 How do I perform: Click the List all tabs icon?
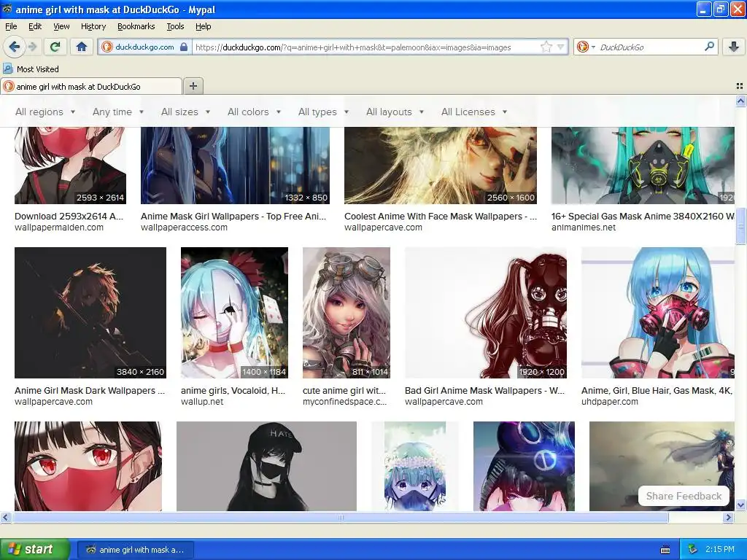740,86
